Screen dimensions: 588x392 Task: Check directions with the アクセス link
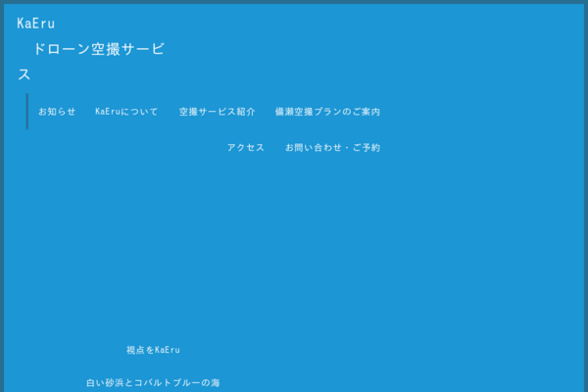point(246,148)
